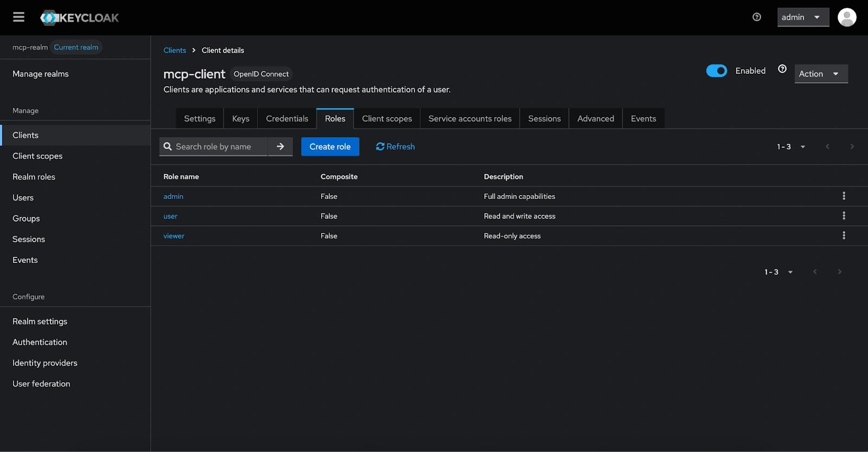Image resolution: width=868 pixels, height=452 pixels.
Task: Open Sessions in sidebar
Action: pos(75,240)
